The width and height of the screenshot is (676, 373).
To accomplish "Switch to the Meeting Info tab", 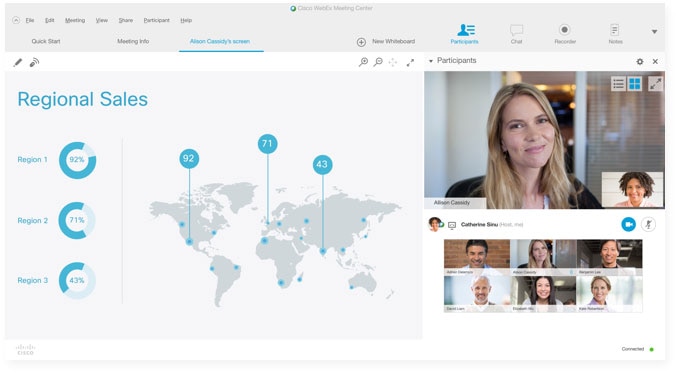I will point(133,41).
